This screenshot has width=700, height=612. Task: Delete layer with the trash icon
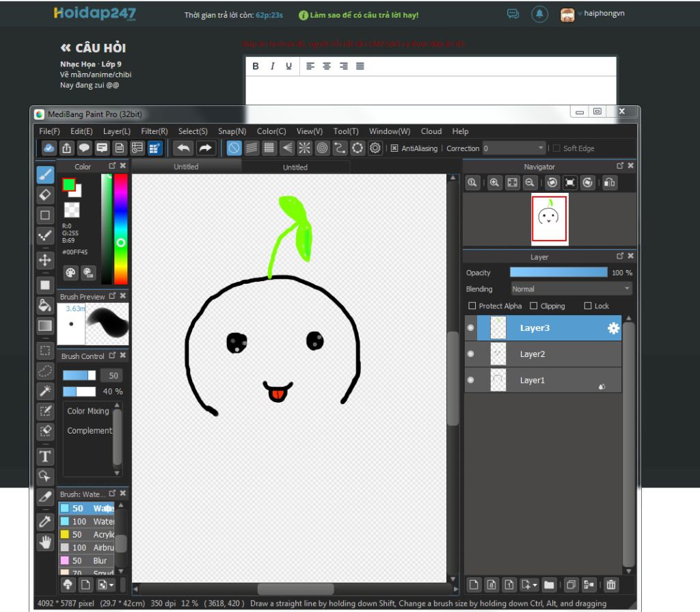click(x=611, y=584)
